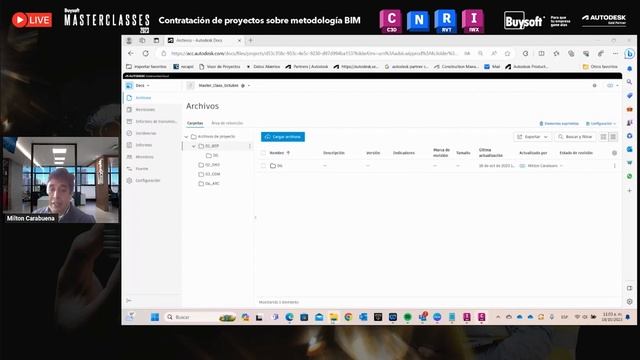This screenshot has width=640, height=360.
Task: Add this page to favorites star
Action: pyautogui.click(x=507, y=53)
